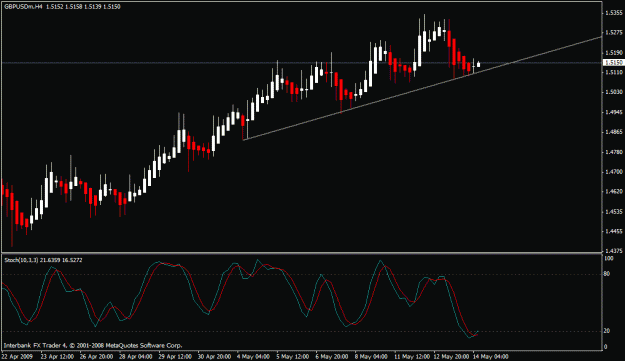Viewport: 625px width, 361px height.
Task: Click the 1.4375 price axis label
Action: click(614, 251)
